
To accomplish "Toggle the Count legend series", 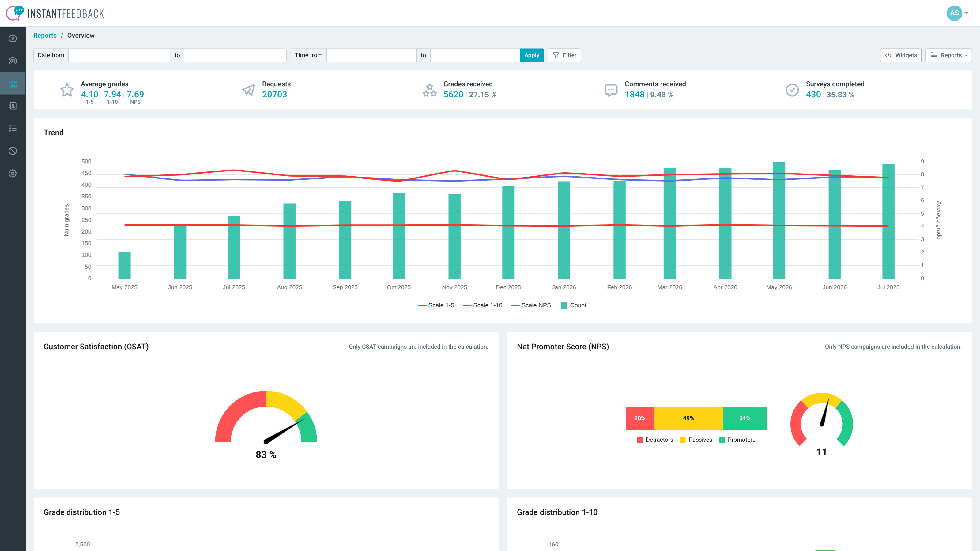I will coord(573,305).
